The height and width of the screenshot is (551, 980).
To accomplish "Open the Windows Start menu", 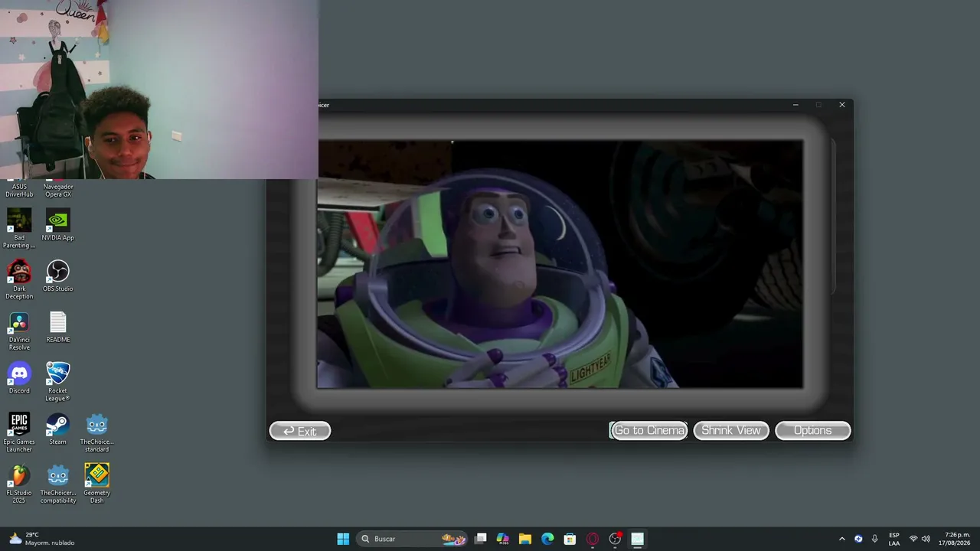I will click(343, 539).
